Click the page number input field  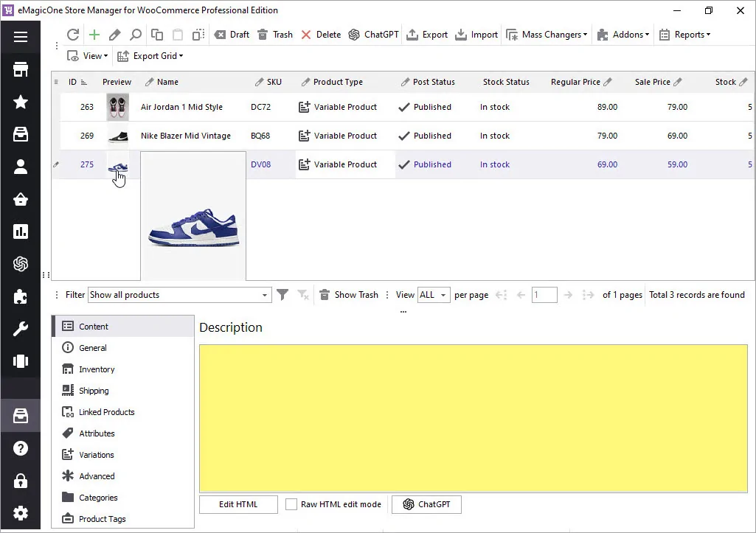click(x=544, y=294)
